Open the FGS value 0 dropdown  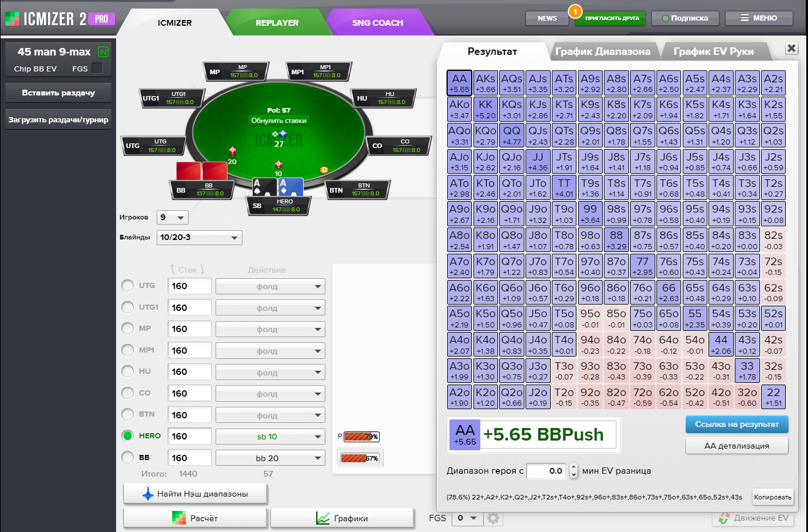pos(467,518)
